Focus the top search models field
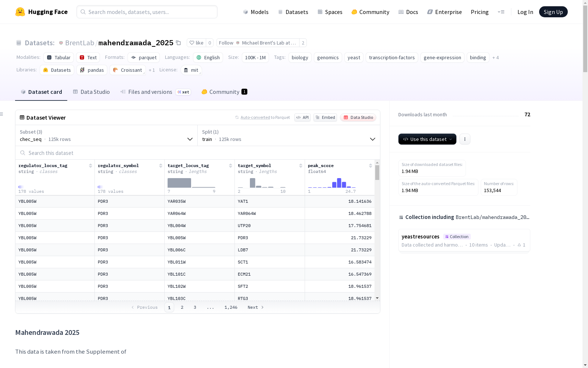 pos(147,12)
